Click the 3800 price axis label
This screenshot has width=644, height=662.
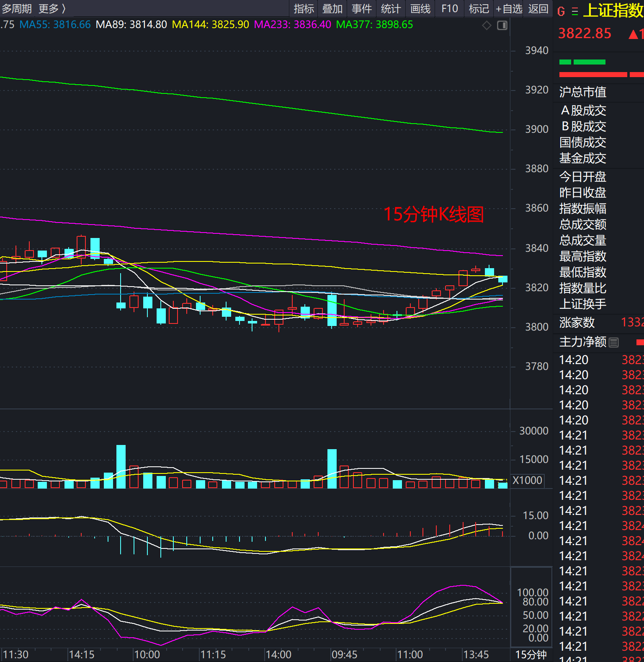[x=537, y=327]
